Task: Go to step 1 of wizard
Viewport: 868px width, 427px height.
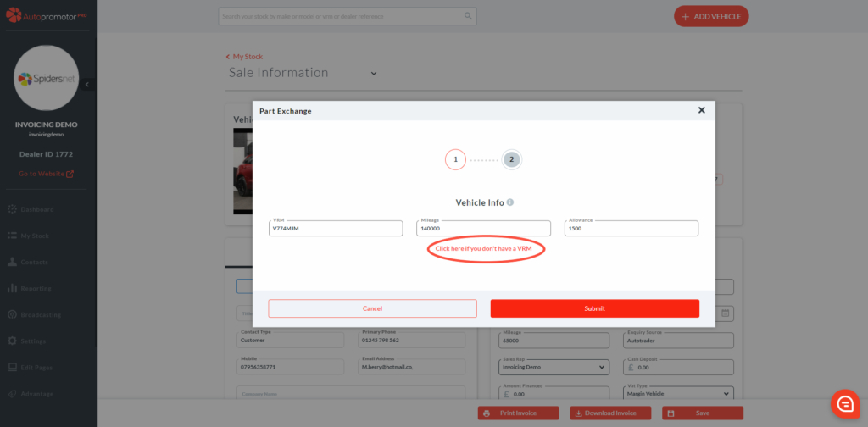Action: [455, 159]
